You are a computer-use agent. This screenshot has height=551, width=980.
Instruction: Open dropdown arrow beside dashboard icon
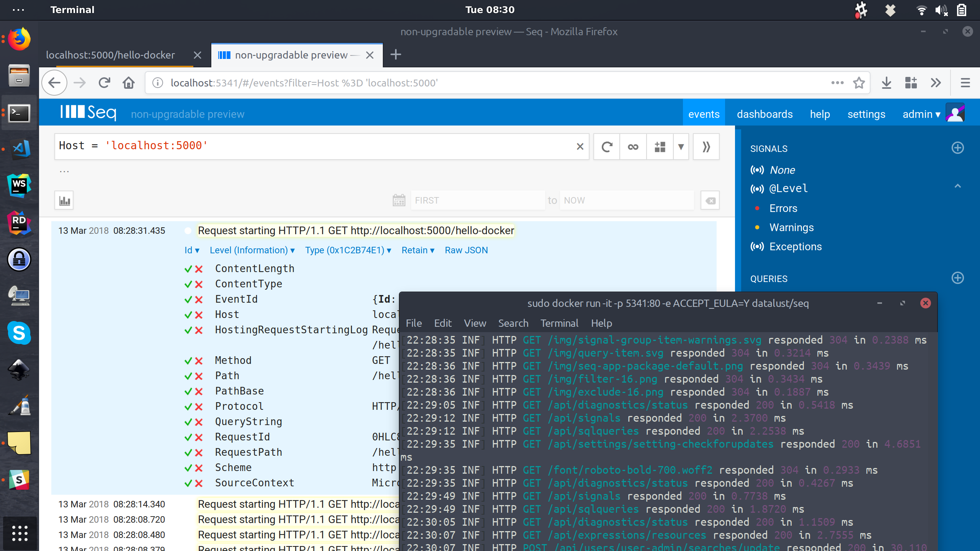(x=681, y=147)
